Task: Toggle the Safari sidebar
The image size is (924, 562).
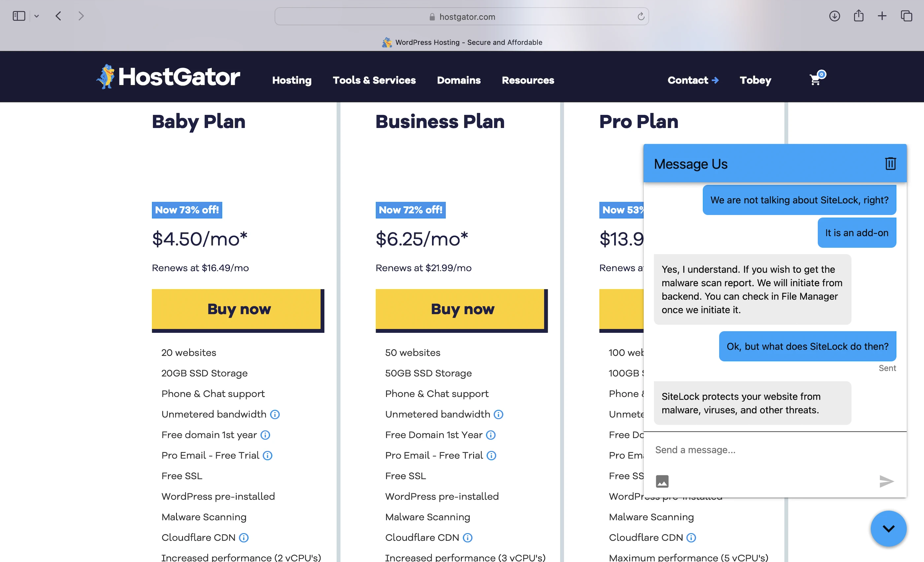Action: tap(19, 16)
